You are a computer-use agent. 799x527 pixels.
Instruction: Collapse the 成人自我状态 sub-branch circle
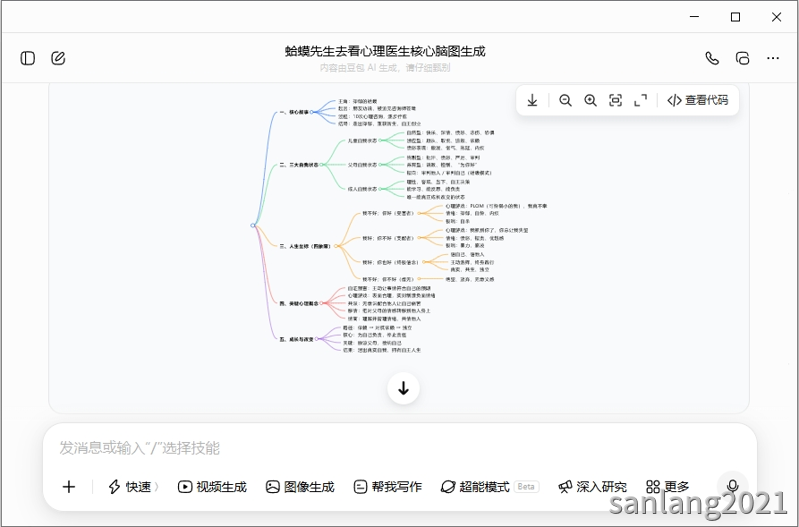(380, 189)
